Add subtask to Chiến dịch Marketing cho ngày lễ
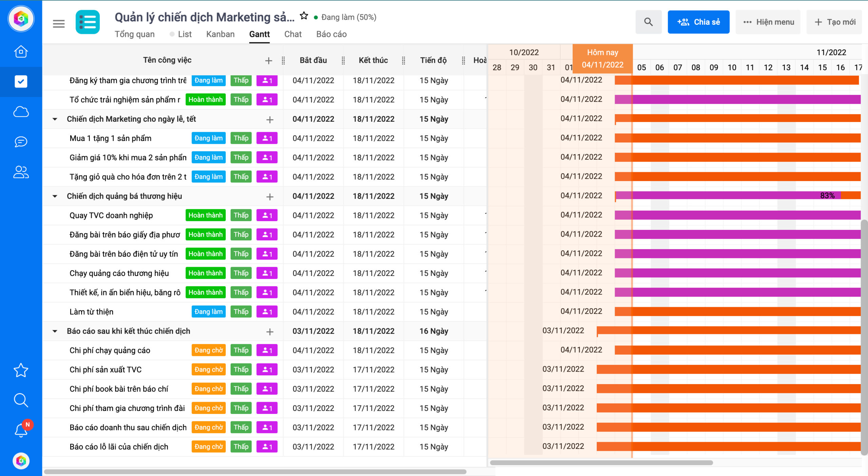This screenshot has height=476, width=868. coord(270,119)
